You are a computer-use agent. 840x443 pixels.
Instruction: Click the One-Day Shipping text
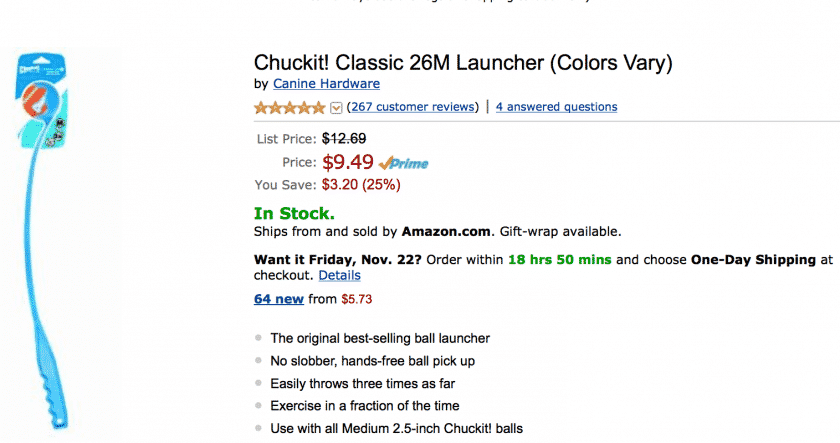click(x=753, y=260)
